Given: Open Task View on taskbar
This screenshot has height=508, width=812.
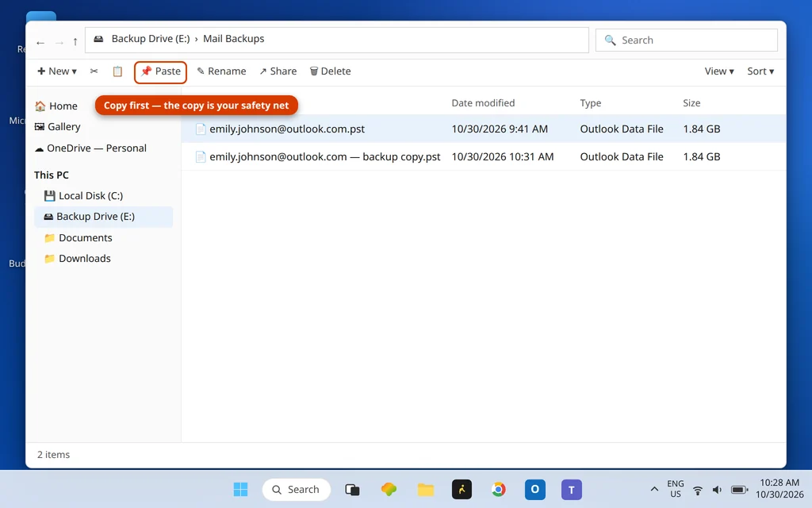Looking at the screenshot, I should point(352,489).
